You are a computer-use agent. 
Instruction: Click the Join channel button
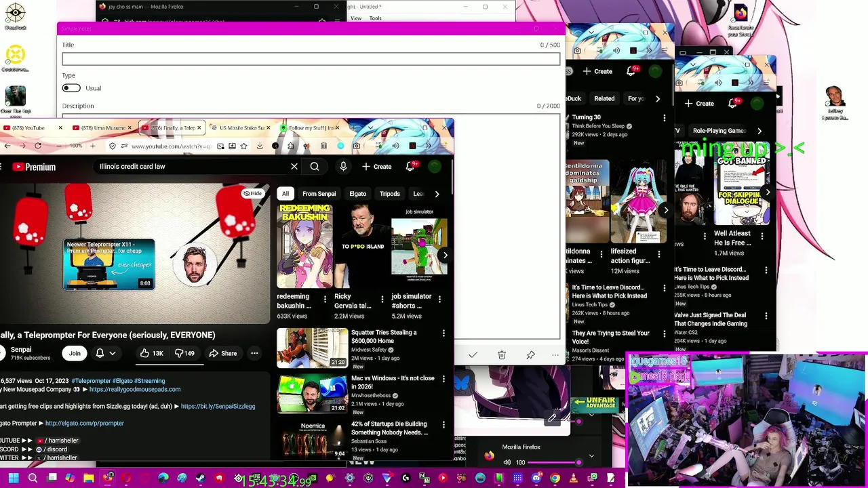point(75,353)
